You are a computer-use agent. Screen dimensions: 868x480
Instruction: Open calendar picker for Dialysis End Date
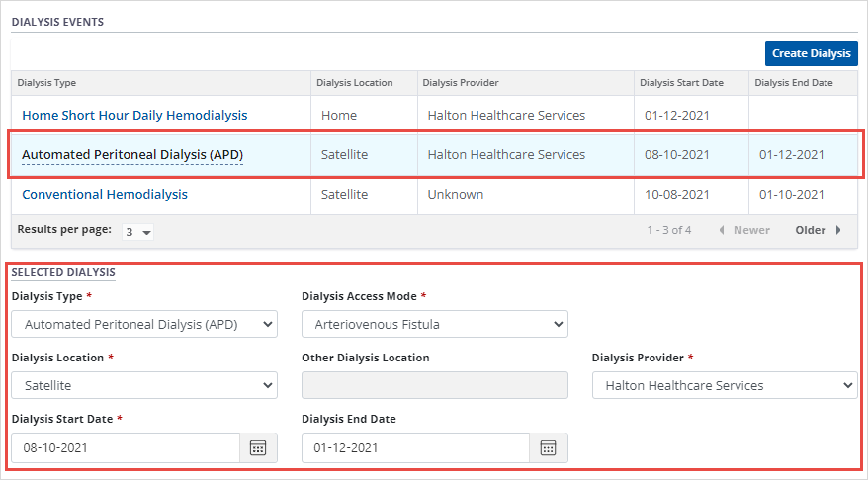click(x=549, y=447)
